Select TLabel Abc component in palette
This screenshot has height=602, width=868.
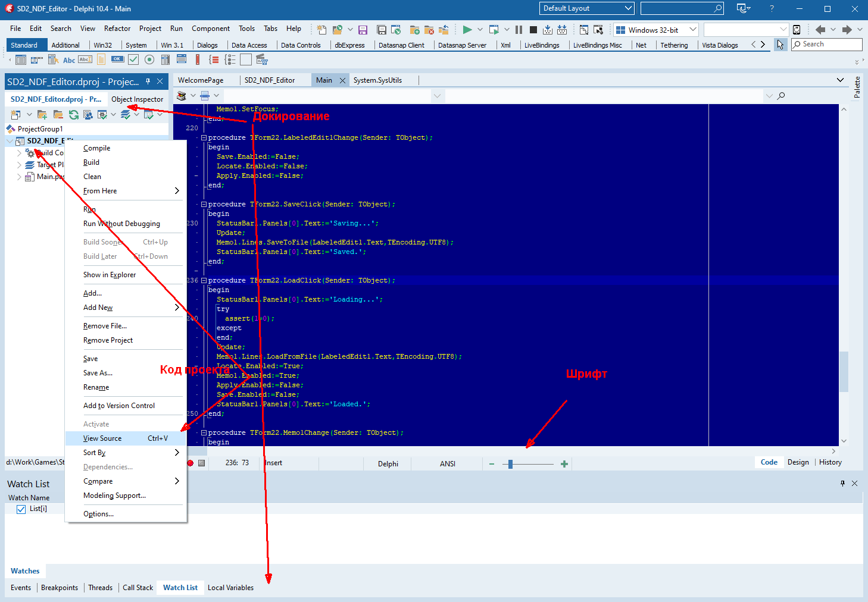point(69,59)
